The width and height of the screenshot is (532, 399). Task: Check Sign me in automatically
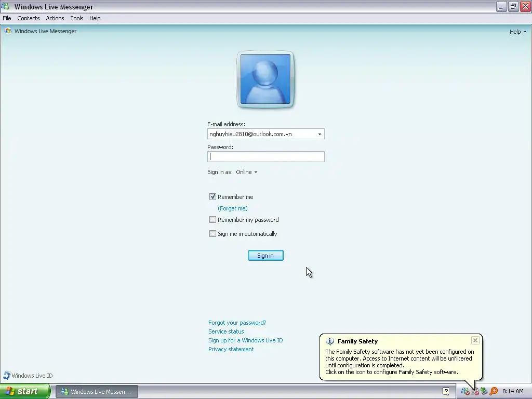pyautogui.click(x=212, y=233)
